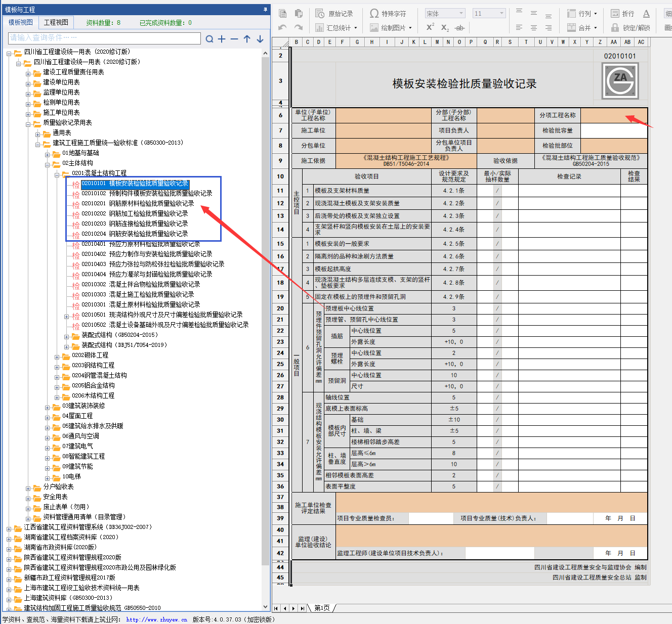Align cell content vertically to middle
672x624 pixels.
(x=534, y=14)
